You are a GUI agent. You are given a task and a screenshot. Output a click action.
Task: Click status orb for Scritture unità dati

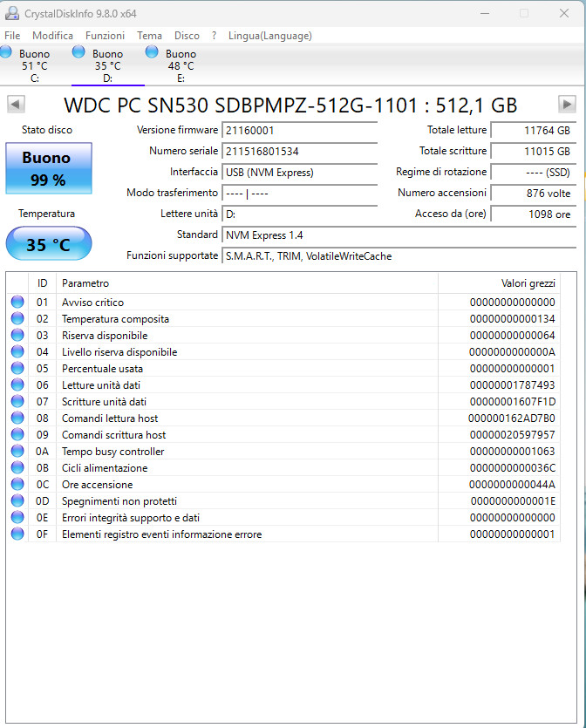pyautogui.click(x=17, y=401)
